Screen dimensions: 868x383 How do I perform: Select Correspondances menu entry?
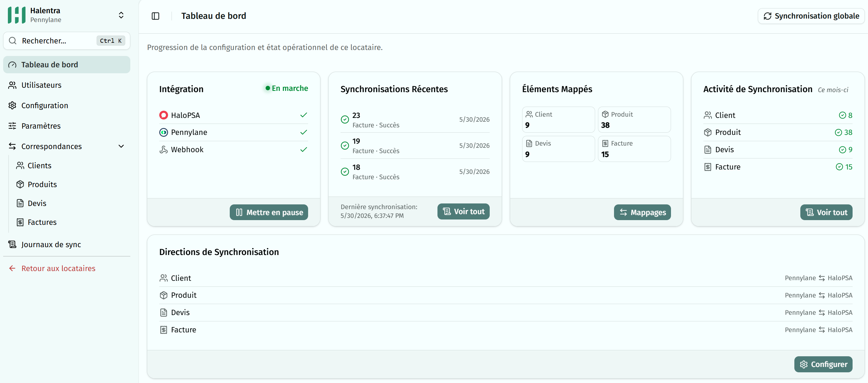pyautogui.click(x=67, y=147)
